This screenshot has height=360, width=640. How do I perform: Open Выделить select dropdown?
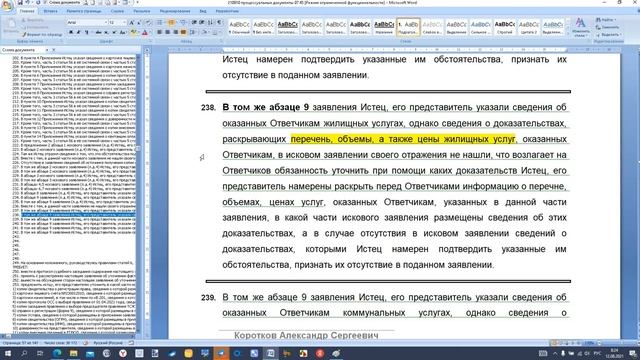(x=608, y=35)
